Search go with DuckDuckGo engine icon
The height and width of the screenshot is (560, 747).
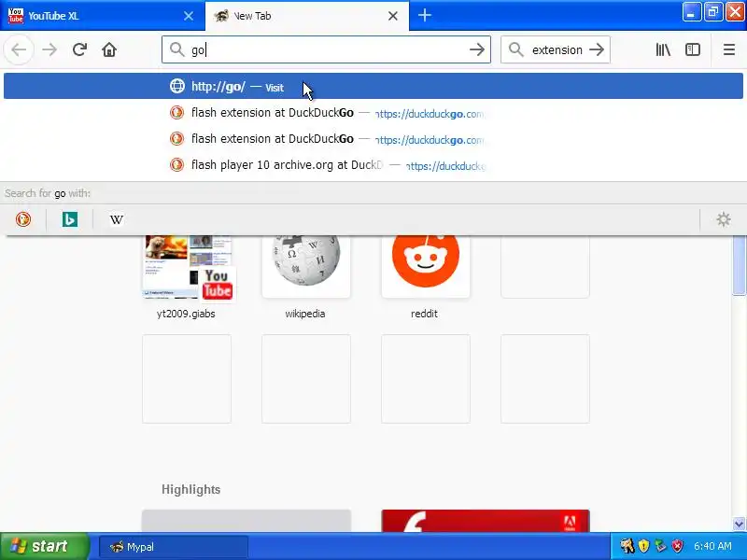[x=22, y=219]
